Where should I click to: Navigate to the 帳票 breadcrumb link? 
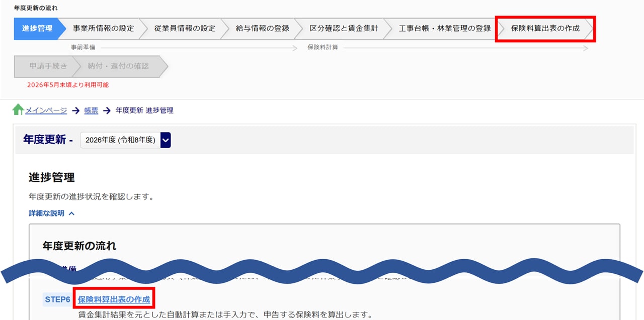pos(91,111)
